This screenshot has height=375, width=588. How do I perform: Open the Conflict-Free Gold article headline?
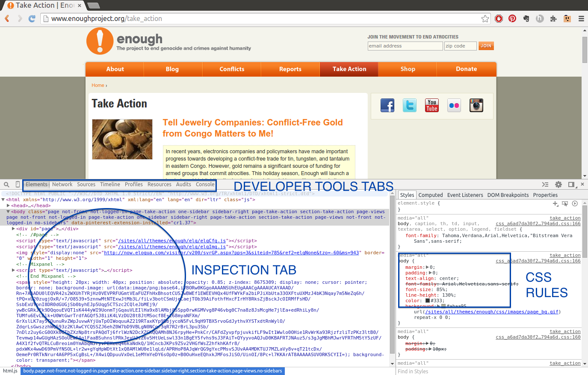click(253, 128)
